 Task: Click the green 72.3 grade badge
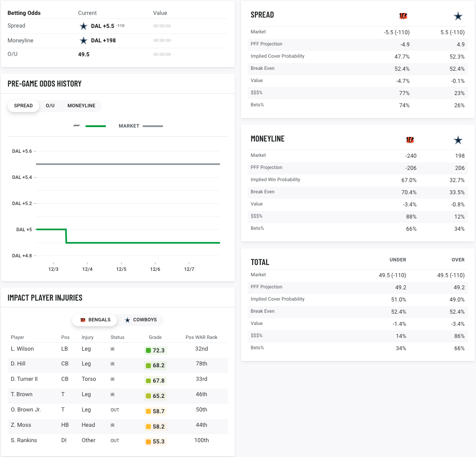[155, 351]
